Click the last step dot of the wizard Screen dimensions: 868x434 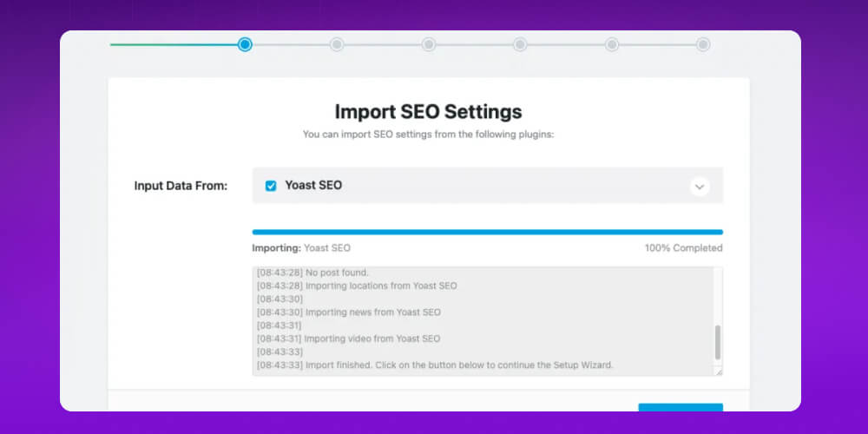click(x=703, y=45)
